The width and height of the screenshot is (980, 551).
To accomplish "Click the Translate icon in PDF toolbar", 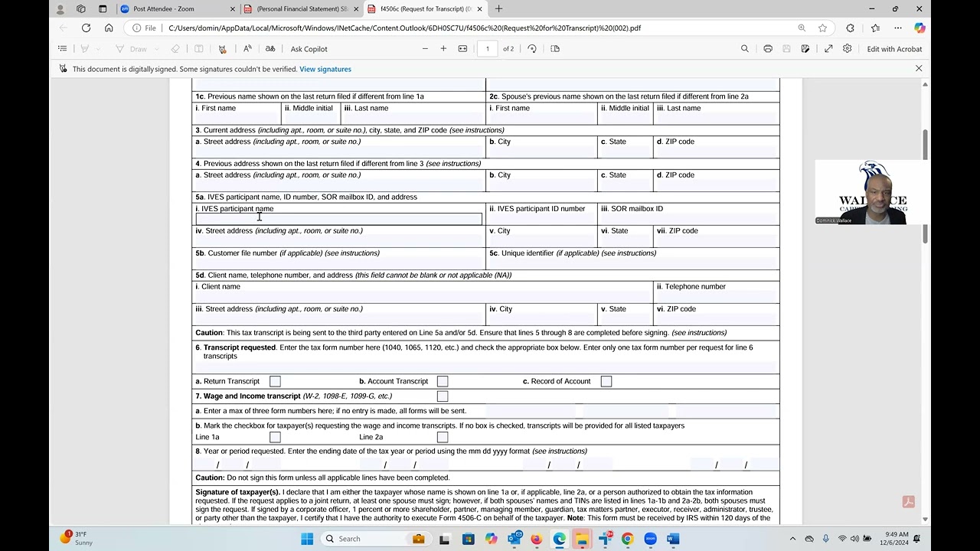I will tap(270, 49).
